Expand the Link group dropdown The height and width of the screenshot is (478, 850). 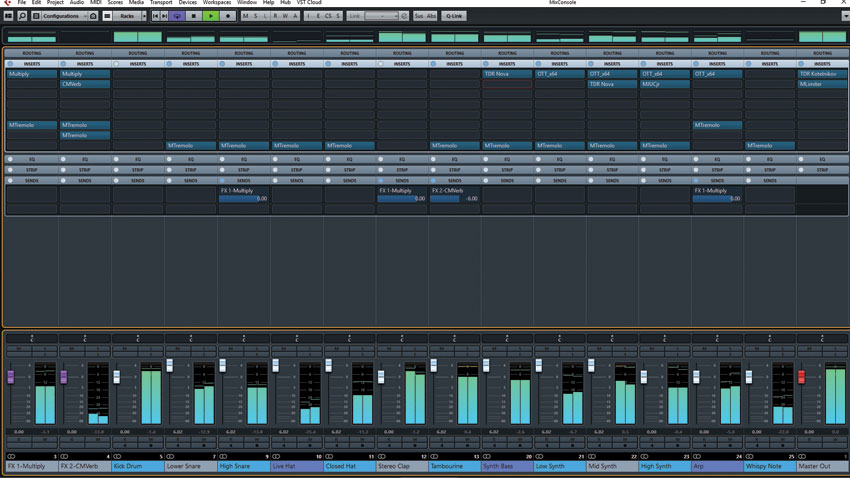click(382, 16)
